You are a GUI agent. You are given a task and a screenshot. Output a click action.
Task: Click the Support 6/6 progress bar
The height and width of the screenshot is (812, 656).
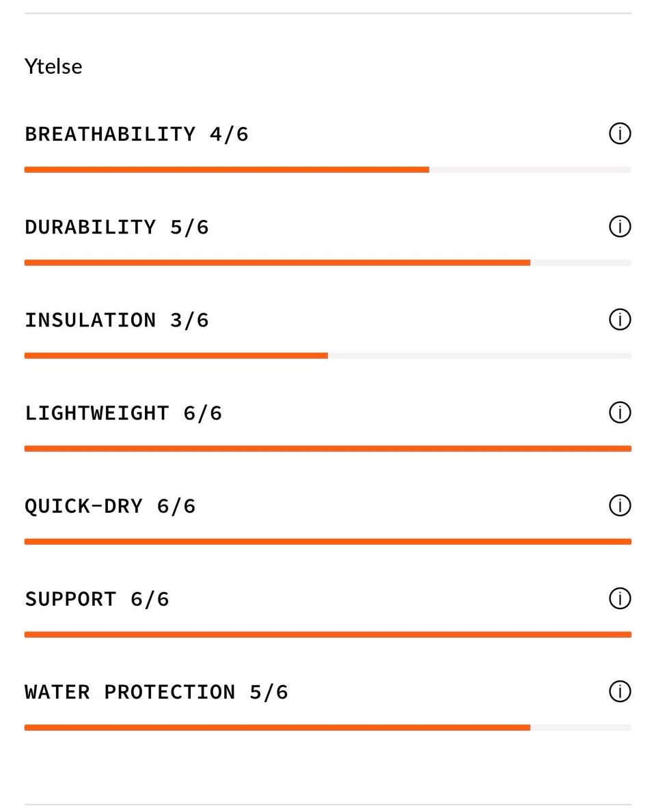coord(327,634)
